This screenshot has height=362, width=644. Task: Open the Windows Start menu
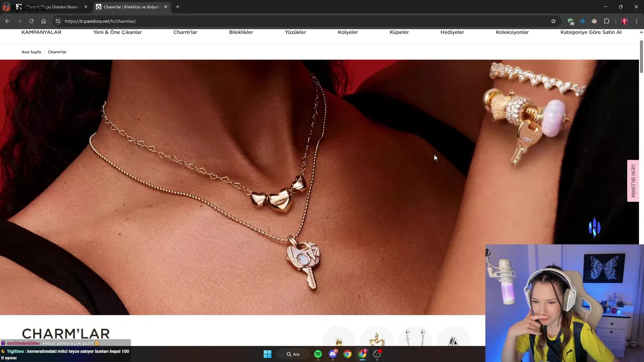pyautogui.click(x=268, y=354)
